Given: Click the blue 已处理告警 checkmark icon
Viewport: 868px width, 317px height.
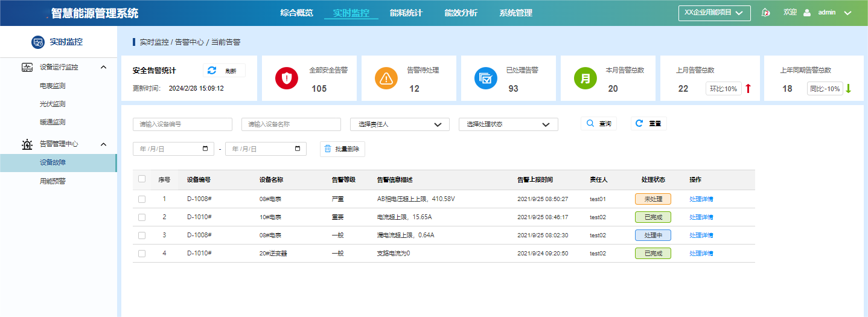Looking at the screenshot, I should click(485, 78).
